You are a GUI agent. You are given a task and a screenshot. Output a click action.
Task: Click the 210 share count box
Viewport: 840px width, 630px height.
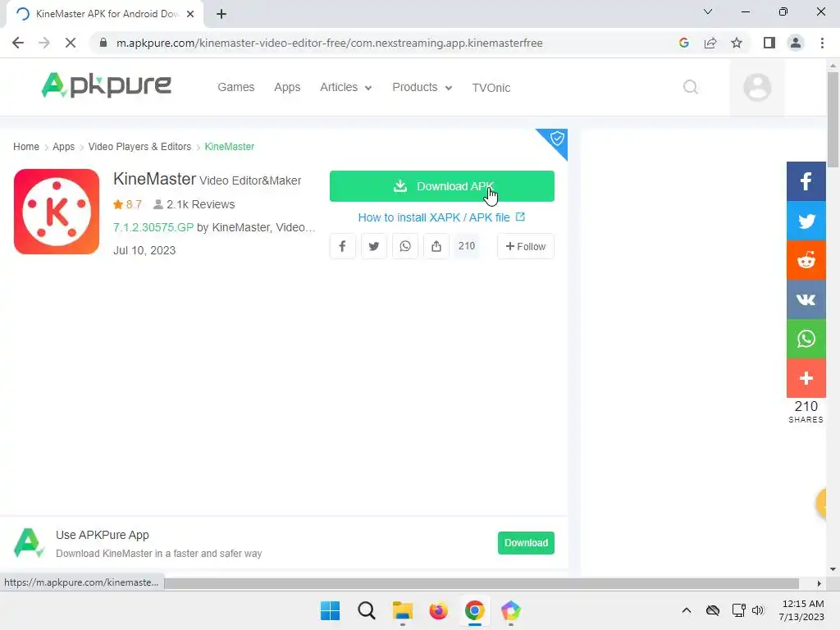[x=467, y=246]
